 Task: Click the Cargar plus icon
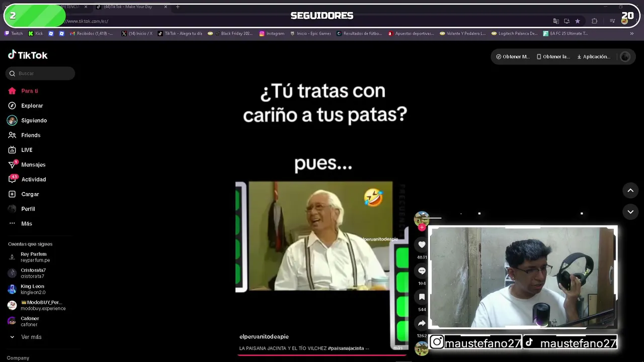coord(12,194)
